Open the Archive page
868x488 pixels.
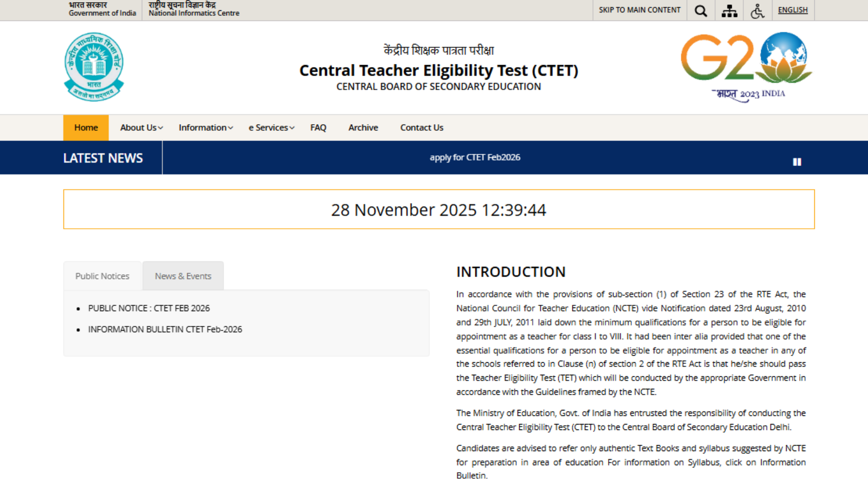pyautogui.click(x=363, y=128)
